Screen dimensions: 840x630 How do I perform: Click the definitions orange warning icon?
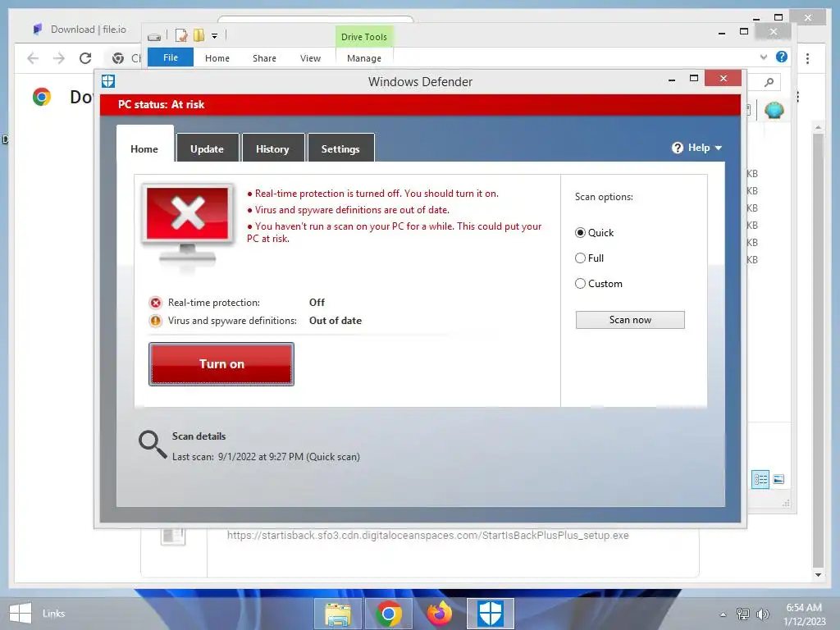(x=155, y=321)
